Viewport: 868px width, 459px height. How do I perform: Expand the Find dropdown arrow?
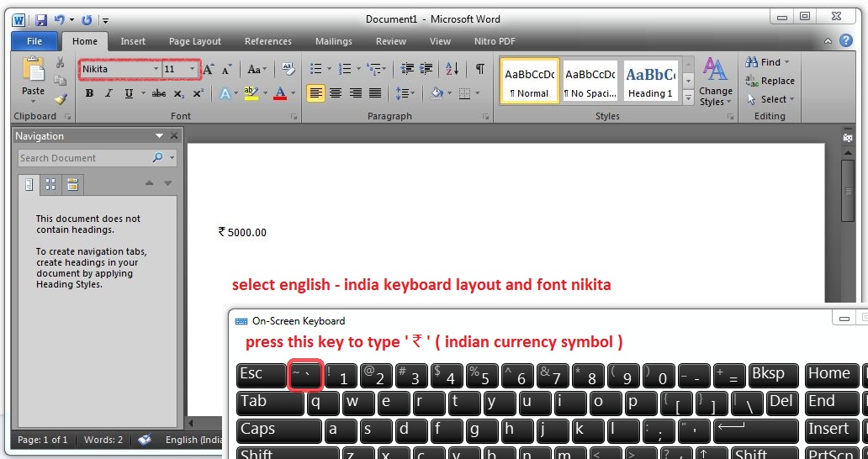787,62
